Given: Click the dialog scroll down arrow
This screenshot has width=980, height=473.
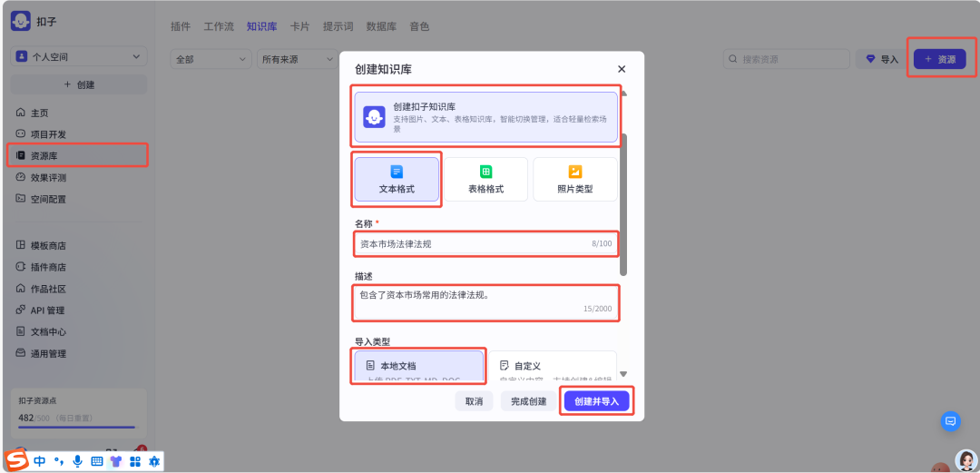Looking at the screenshot, I should pyautogui.click(x=623, y=375).
